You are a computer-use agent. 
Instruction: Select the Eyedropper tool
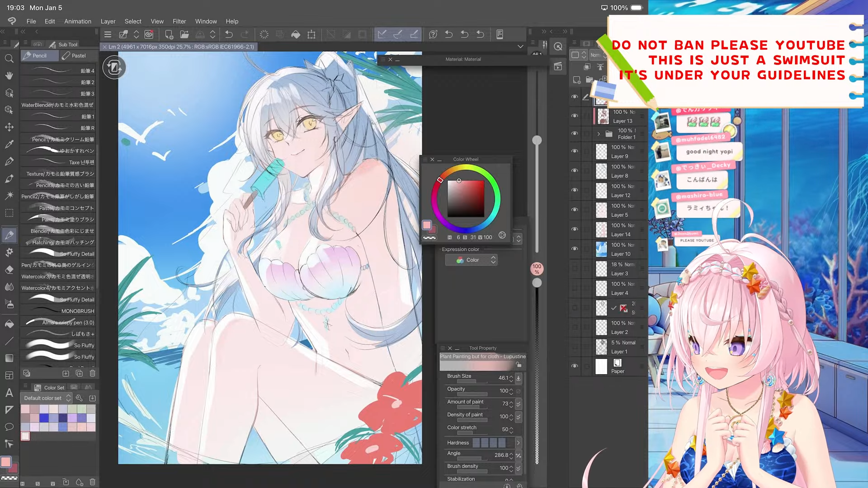[x=9, y=144]
